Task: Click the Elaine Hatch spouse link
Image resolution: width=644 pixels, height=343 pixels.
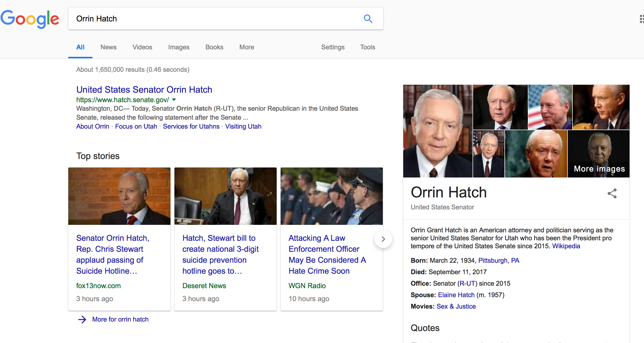Action: (x=456, y=295)
